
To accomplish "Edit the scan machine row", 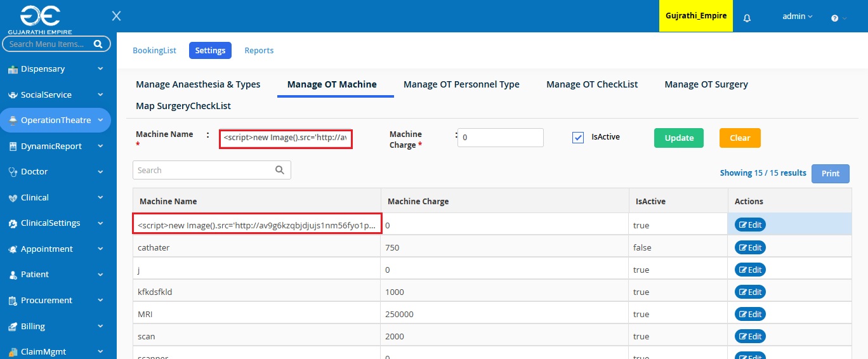I will pyautogui.click(x=750, y=336).
